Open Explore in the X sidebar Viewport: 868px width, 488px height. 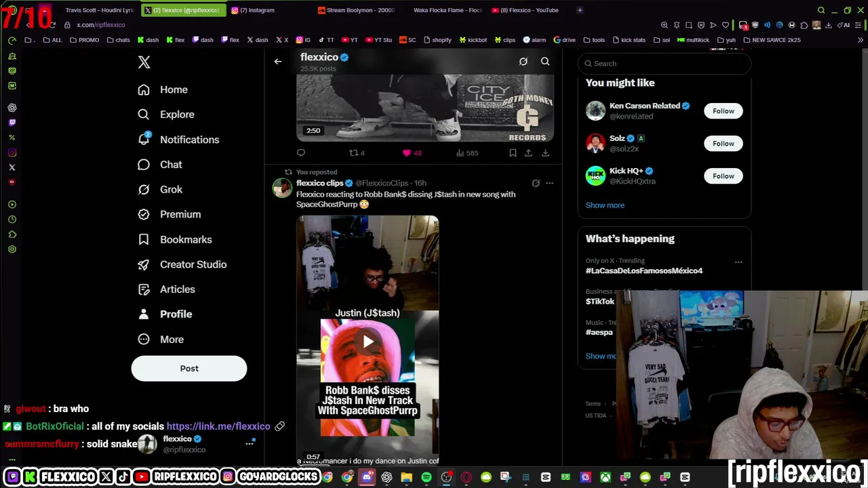click(x=166, y=115)
